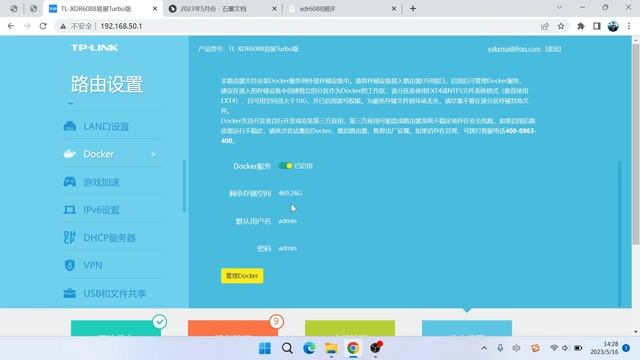Click the lime-green bottom navigation tile
The image size is (640, 360).
point(350,328)
